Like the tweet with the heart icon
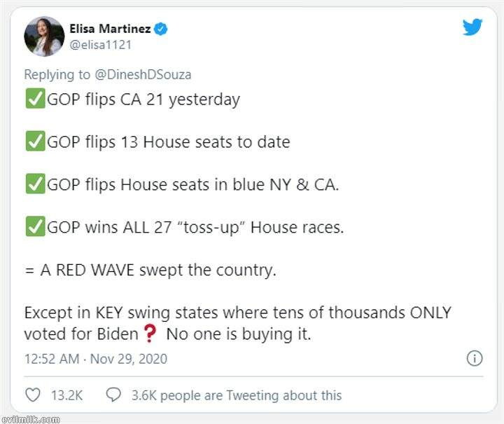 pyautogui.click(x=33, y=395)
